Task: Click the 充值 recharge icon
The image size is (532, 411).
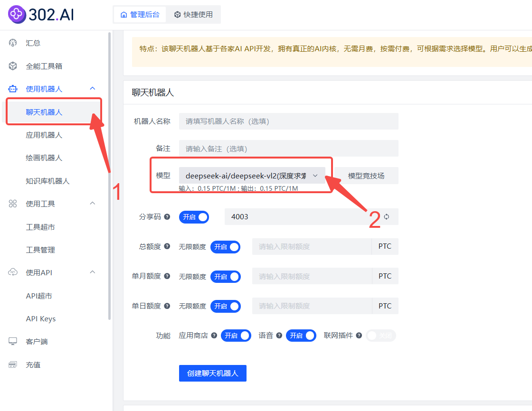Action: click(11, 364)
